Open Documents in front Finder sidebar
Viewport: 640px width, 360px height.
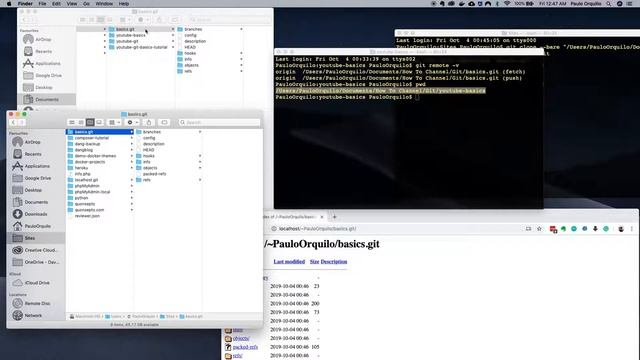pyautogui.click(x=36, y=202)
